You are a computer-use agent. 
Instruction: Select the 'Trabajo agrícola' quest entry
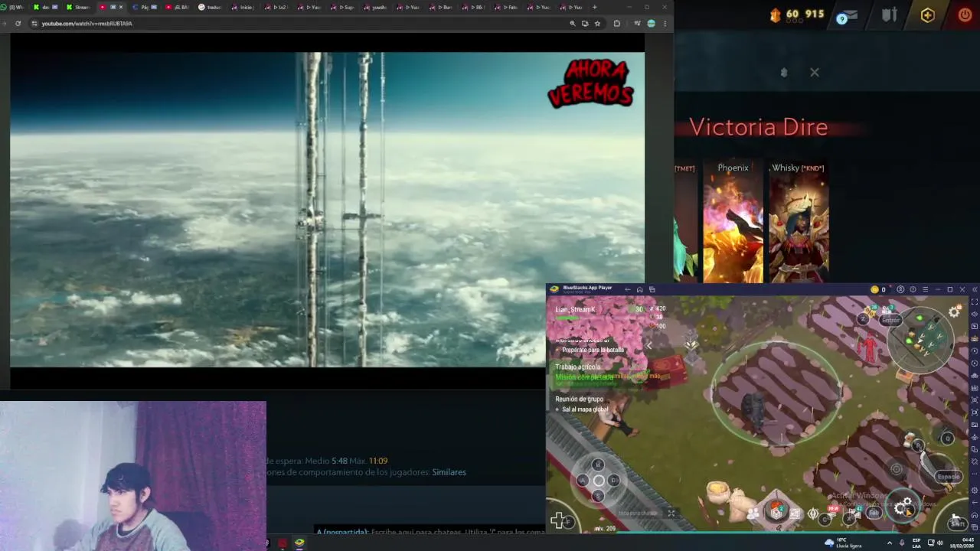pyautogui.click(x=578, y=367)
